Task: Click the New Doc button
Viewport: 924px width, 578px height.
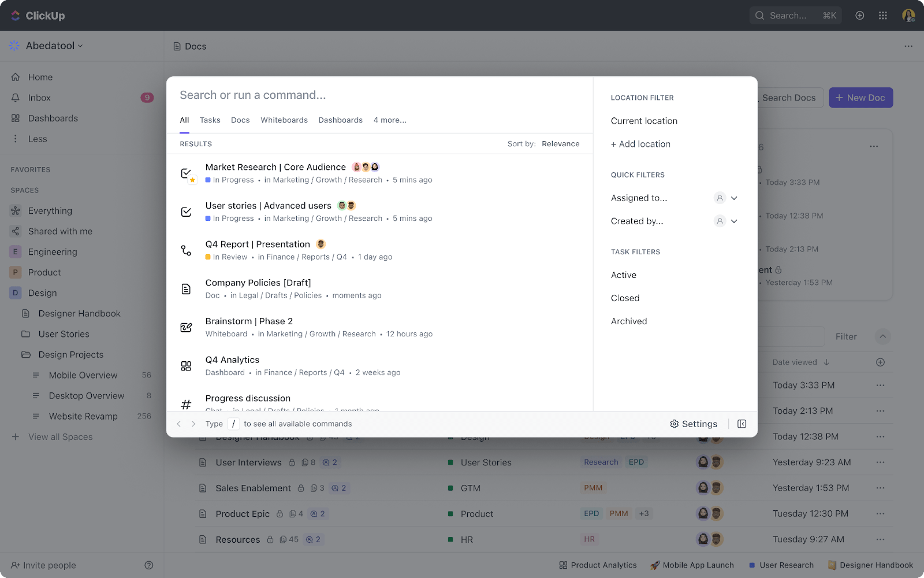Action: [x=860, y=97]
